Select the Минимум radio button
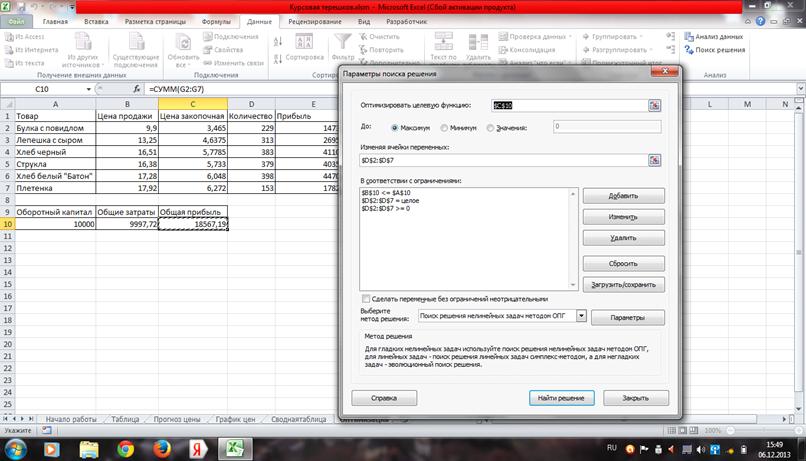Viewport: 806px width, 461px height. [x=443, y=128]
